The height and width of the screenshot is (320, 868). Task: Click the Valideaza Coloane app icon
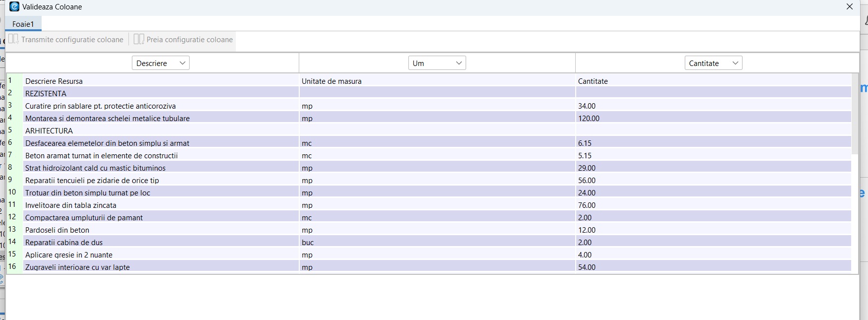pos(14,6)
